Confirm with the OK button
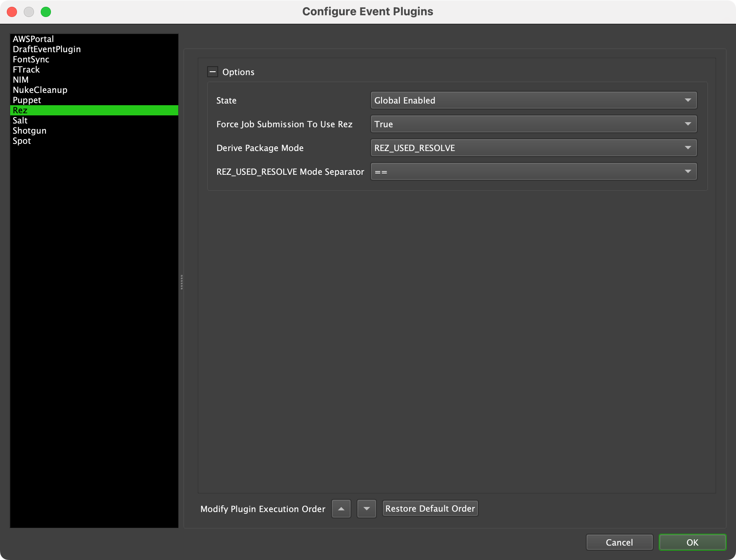 (692, 542)
